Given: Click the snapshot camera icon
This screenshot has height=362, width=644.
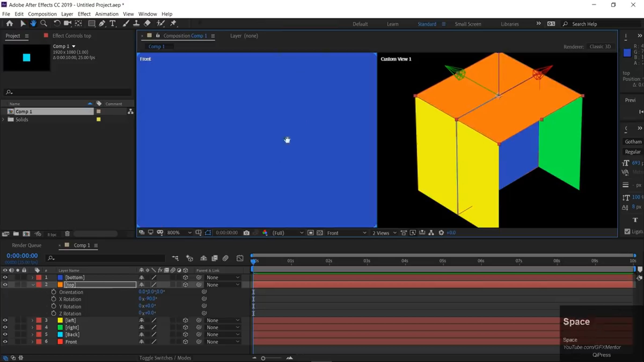Looking at the screenshot, I should click(x=246, y=233).
